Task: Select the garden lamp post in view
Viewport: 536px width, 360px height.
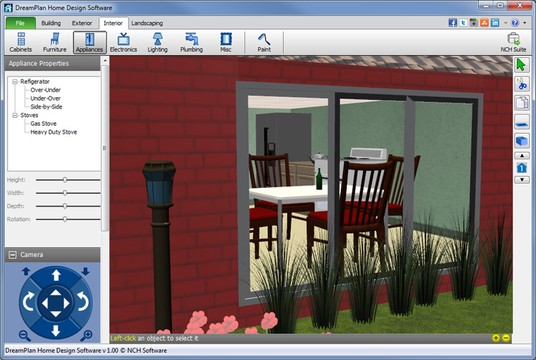Action: click(x=161, y=246)
